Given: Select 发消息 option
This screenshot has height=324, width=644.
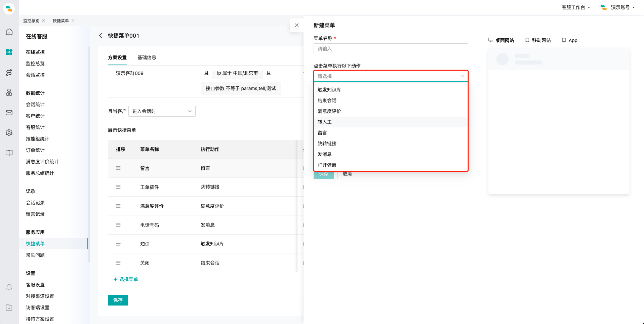Looking at the screenshot, I should 391,154.
